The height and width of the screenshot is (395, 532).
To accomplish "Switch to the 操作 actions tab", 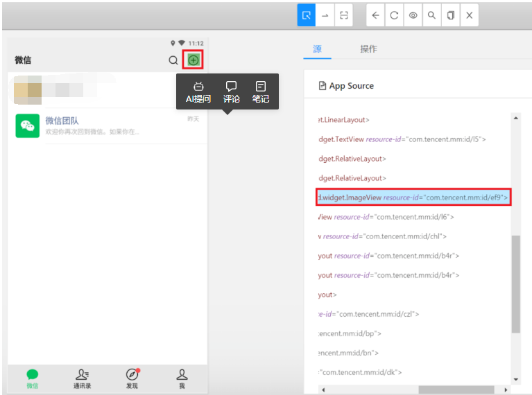I will click(x=368, y=49).
